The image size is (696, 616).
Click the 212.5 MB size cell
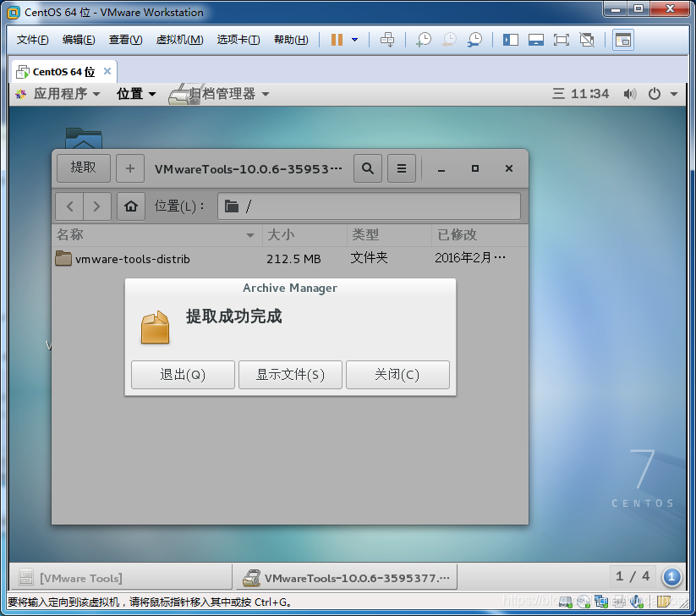tap(293, 259)
